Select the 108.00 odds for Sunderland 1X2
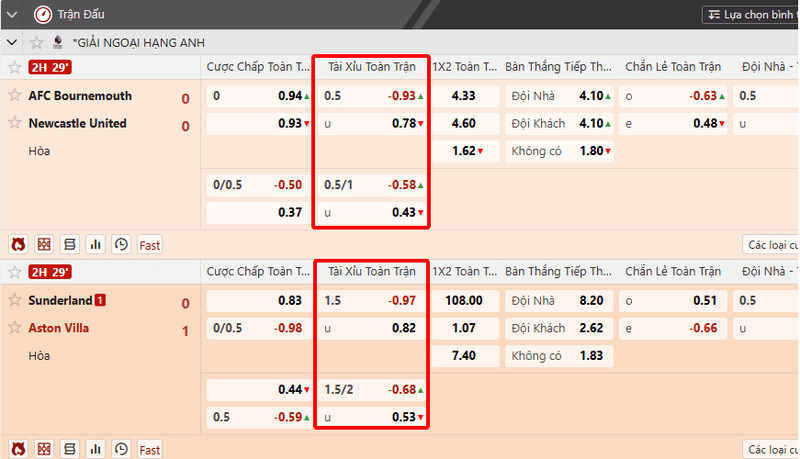This screenshot has height=459, width=800. coord(467,300)
